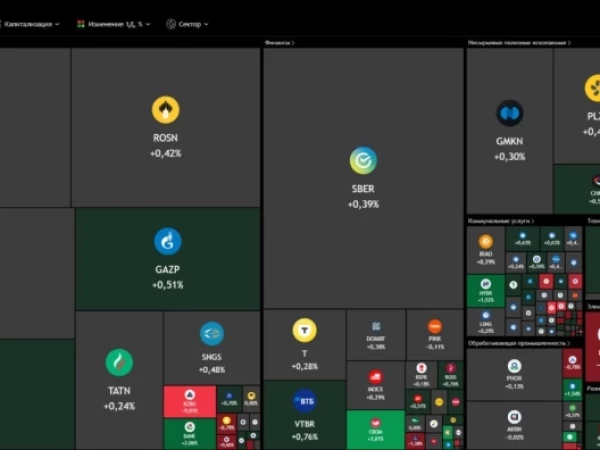
Task: Select the GMKN dark blue logo tile
Action: pyautogui.click(x=510, y=131)
